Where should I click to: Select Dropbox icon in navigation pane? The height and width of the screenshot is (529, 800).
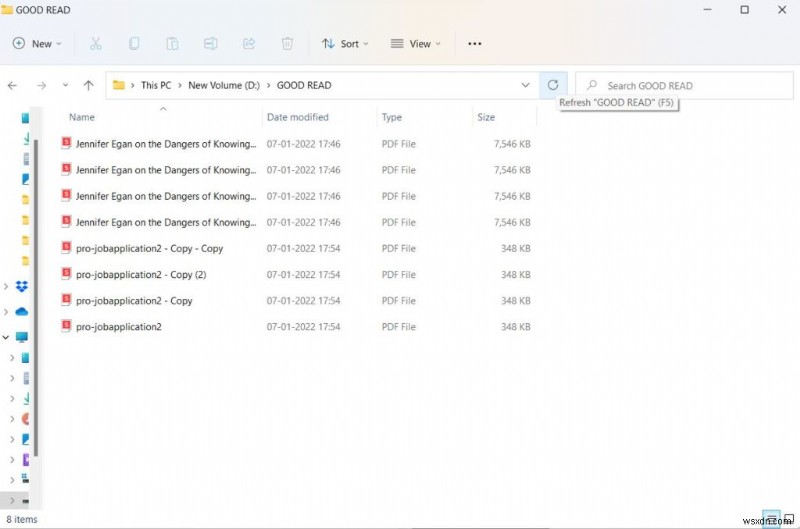21,286
